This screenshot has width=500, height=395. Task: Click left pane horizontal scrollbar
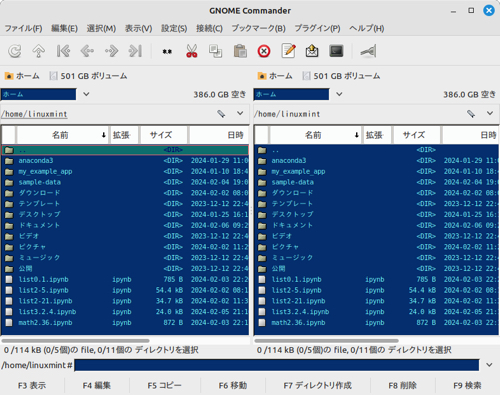tap(76, 341)
